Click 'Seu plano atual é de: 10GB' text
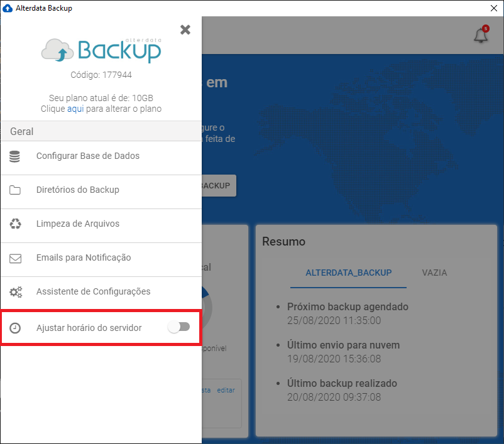The height and width of the screenshot is (444, 504). (101, 98)
